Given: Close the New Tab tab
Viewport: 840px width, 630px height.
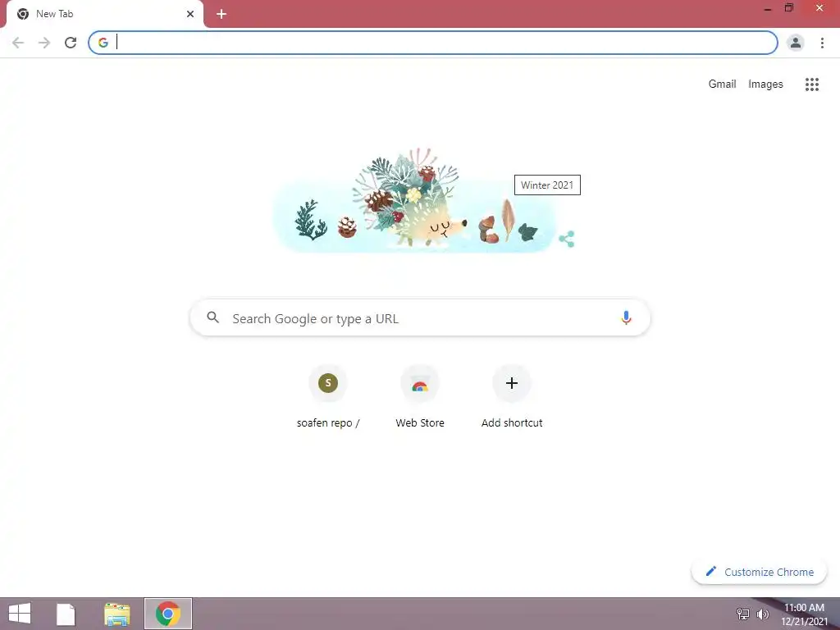Looking at the screenshot, I should pos(190,15).
